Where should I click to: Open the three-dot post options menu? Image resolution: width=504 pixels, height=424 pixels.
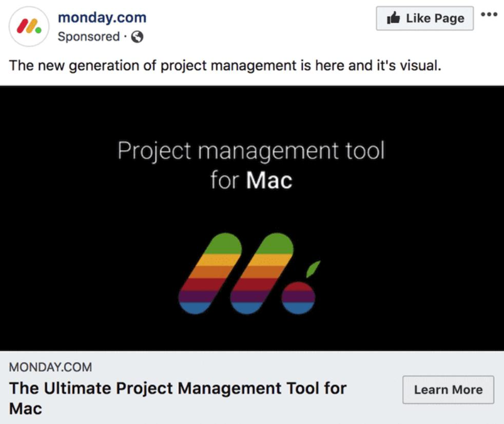pos(489,14)
